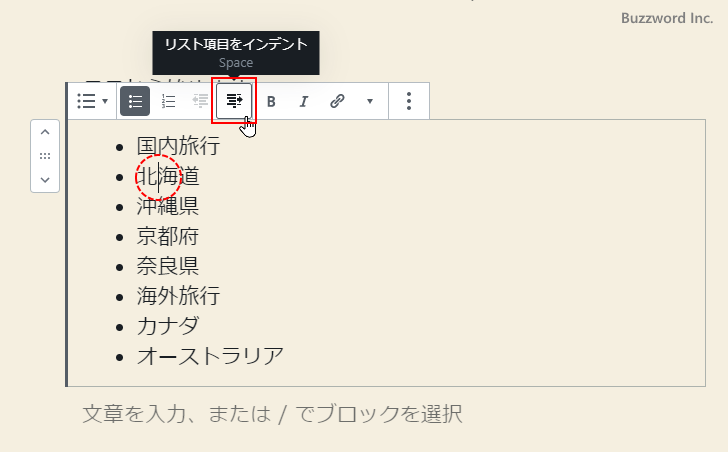
Task: Open block options three-dot menu
Action: click(x=409, y=101)
